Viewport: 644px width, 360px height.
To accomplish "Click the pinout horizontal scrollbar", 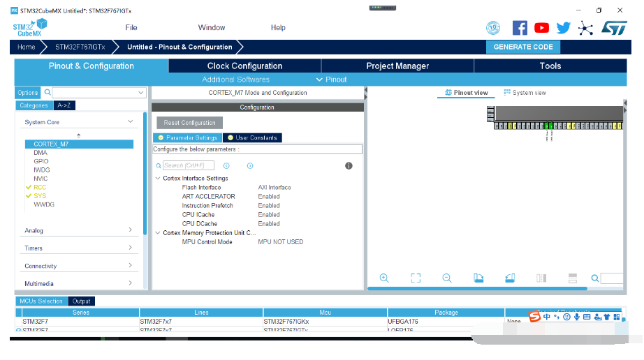I will [477, 289].
